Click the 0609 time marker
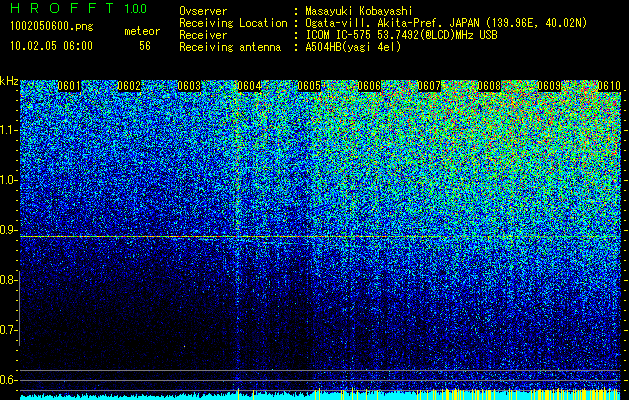 click(x=549, y=86)
